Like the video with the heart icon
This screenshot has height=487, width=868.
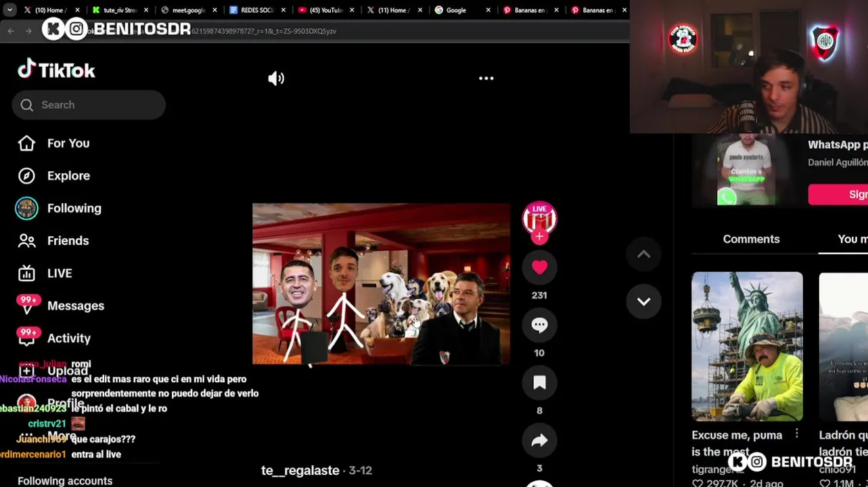(539, 267)
